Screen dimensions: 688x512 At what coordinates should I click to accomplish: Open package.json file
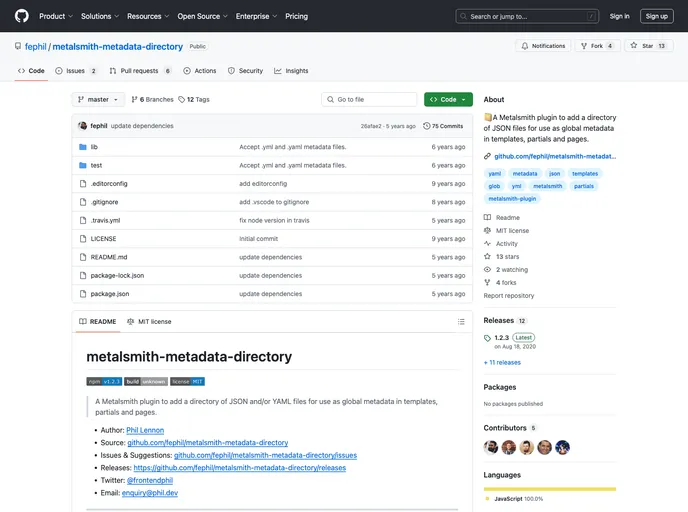click(x=110, y=294)
